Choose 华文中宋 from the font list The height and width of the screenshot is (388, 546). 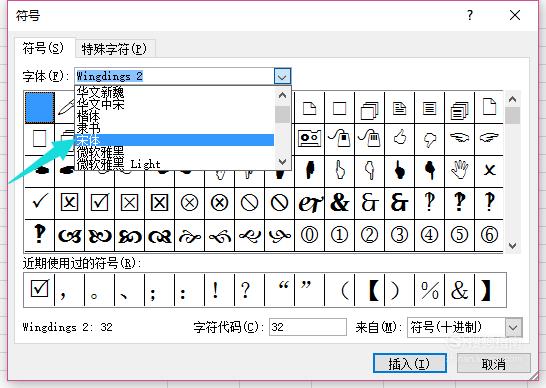pyautogui.click(x=174, y=104)
